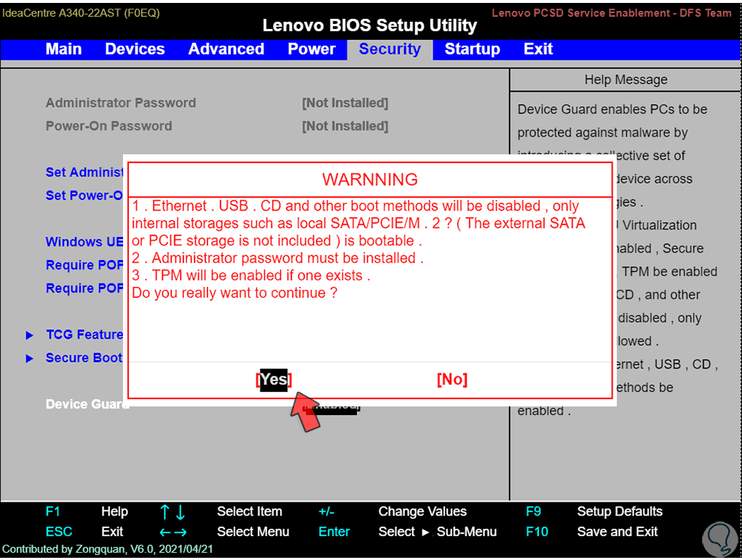Click Power-On Password Not Installed value
The height and width of the screenshot is (560, 742).
[345, 126]
